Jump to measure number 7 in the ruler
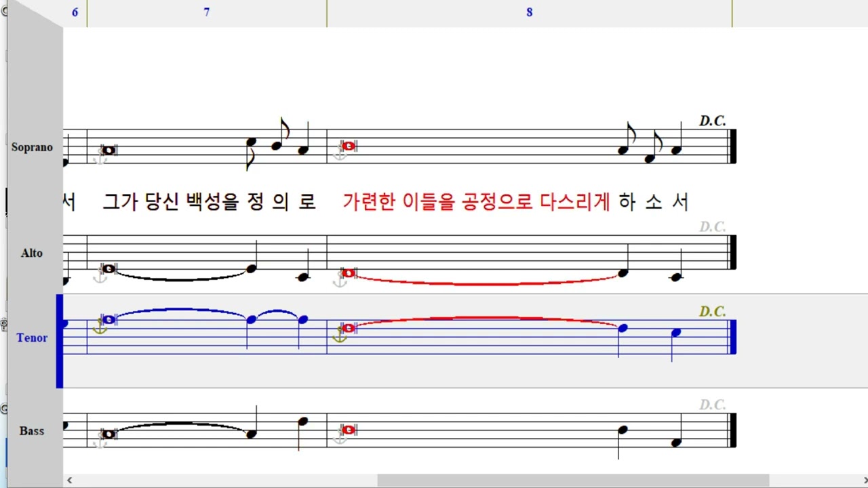This screenshot has width=868, height=488. (207, 12)
